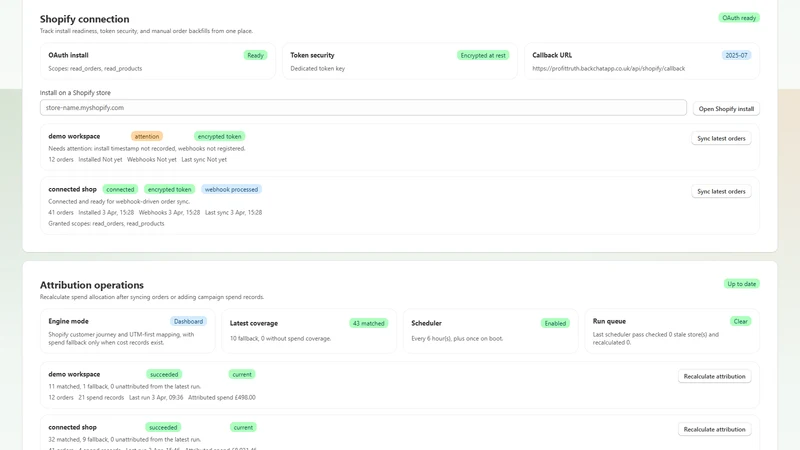Click the 2025-07 badge on Callback URL
This screenshot has width=800, height=450.
coord(736,55)
